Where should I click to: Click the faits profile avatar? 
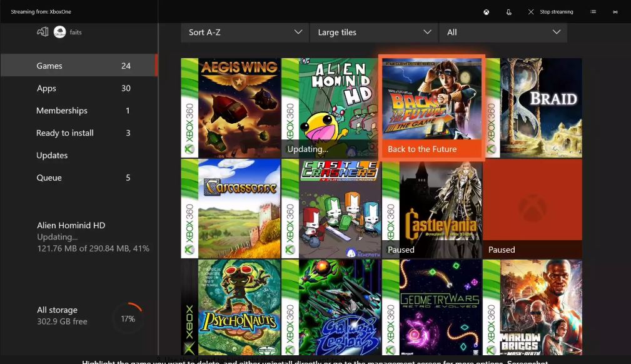(59, 32)
